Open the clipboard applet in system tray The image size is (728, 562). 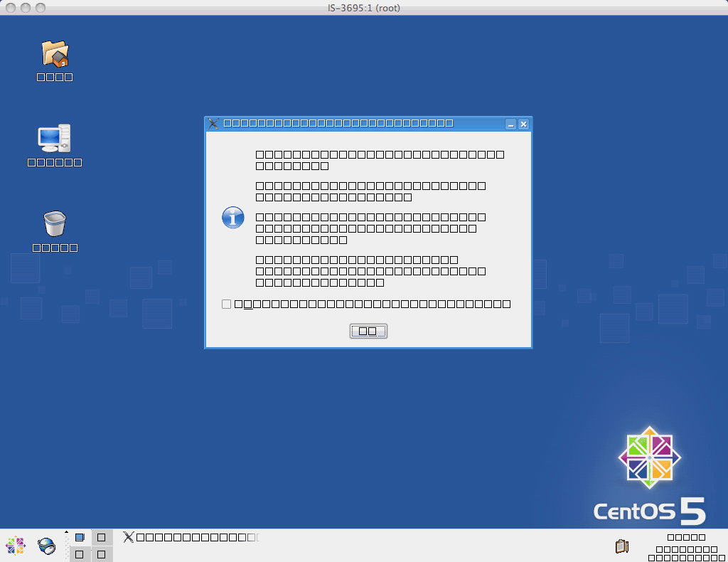(621, 546)
